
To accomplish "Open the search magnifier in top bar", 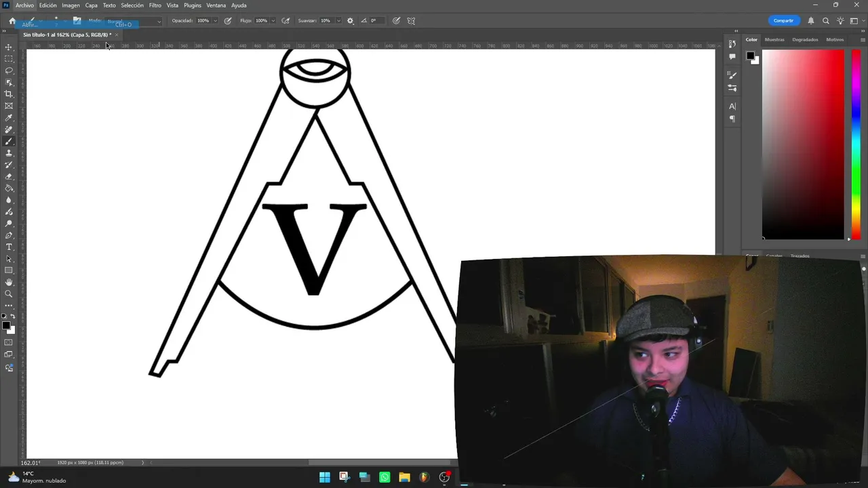I will coord(826,20).
